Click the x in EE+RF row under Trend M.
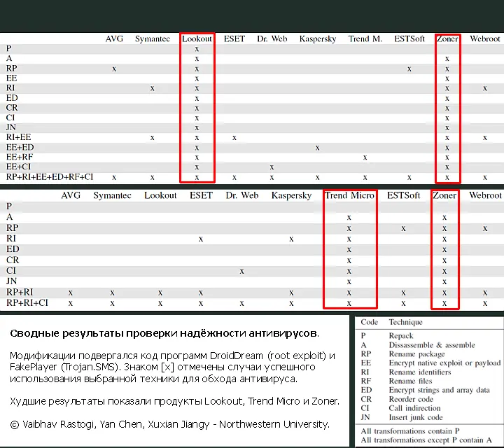Screen dimensions: 504x448 (365, 157)
